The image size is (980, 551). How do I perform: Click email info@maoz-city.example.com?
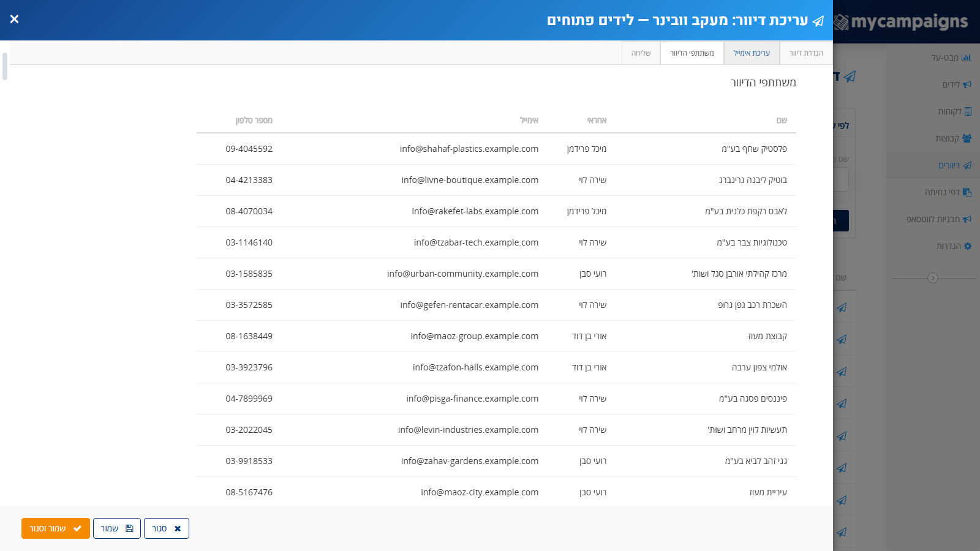[x=480, y=492]
